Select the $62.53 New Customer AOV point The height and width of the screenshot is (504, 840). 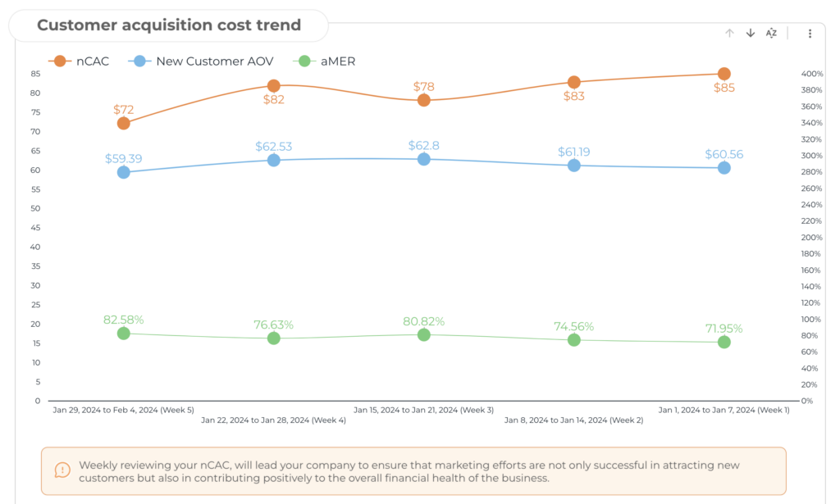(x=274, y=160)
